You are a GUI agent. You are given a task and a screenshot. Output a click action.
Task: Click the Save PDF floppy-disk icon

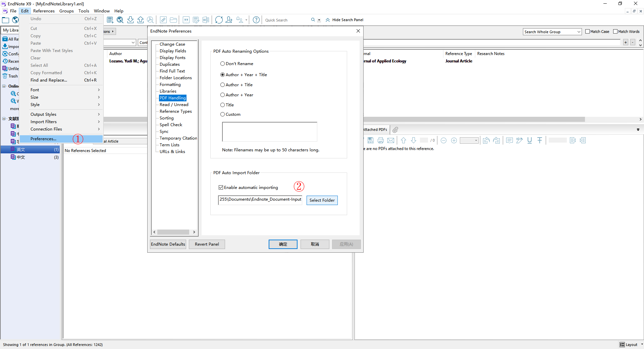coord(371,140)
